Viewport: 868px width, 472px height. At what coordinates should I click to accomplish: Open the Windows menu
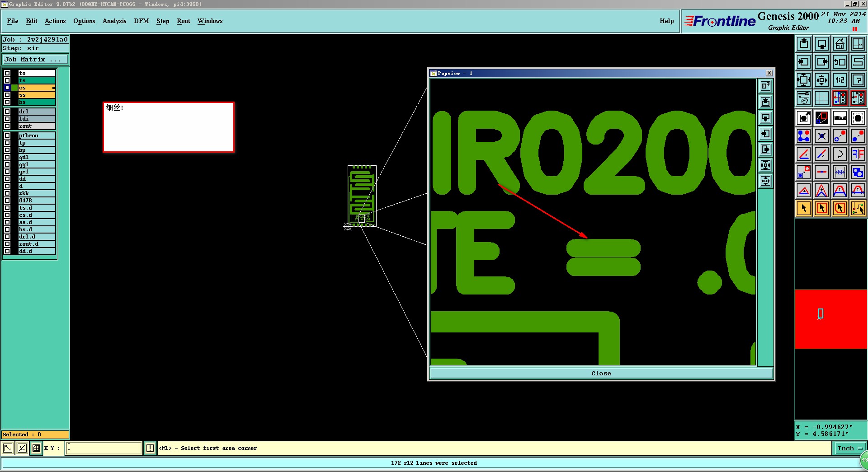[210, 21]
